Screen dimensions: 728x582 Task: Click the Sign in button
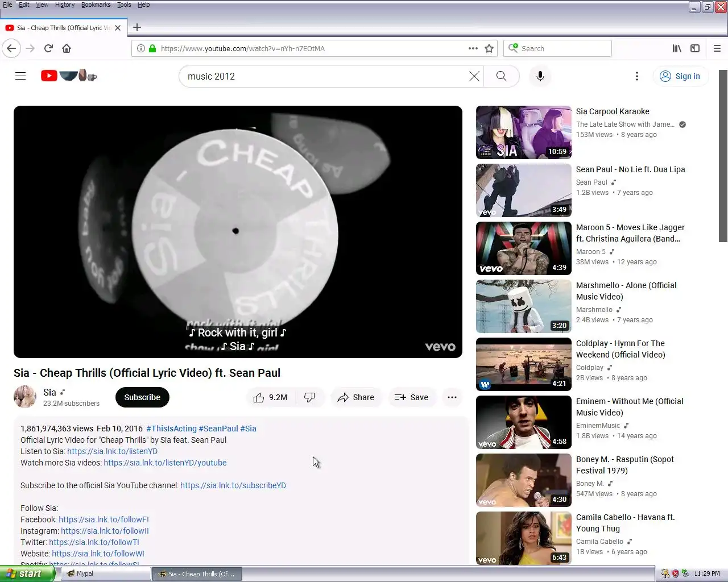pyautogui.click(x=681, y=76)
